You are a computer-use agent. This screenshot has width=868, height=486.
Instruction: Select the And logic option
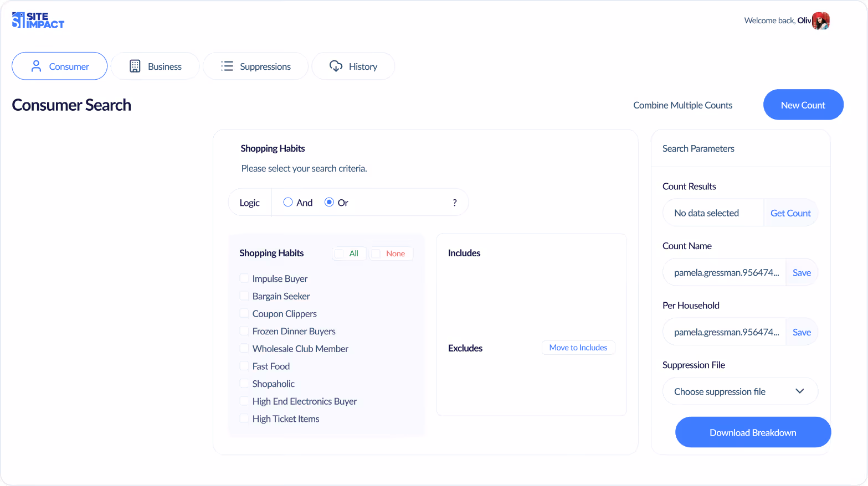[288, 203]
